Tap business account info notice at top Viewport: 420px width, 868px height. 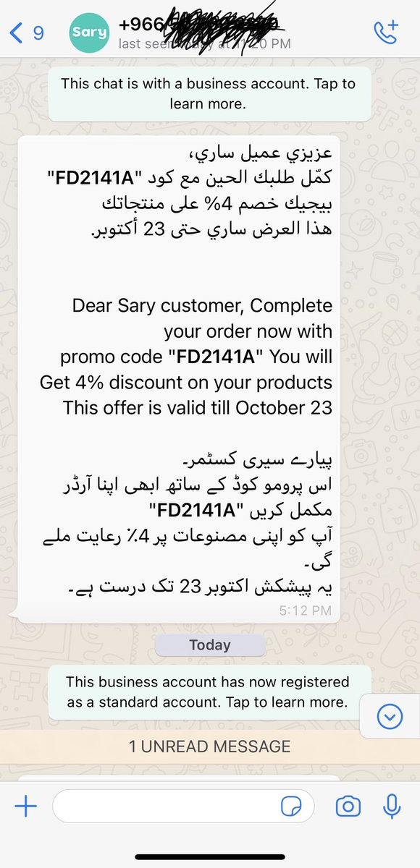tap(209, 93)
